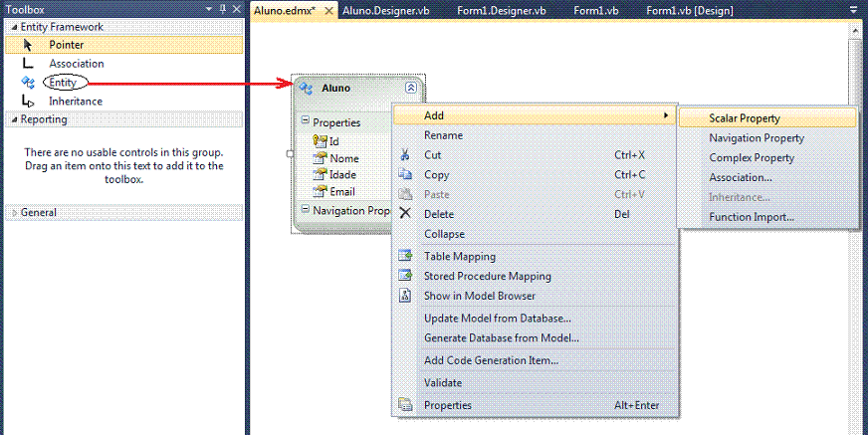Close the Toolbox panel

(236, 9)
